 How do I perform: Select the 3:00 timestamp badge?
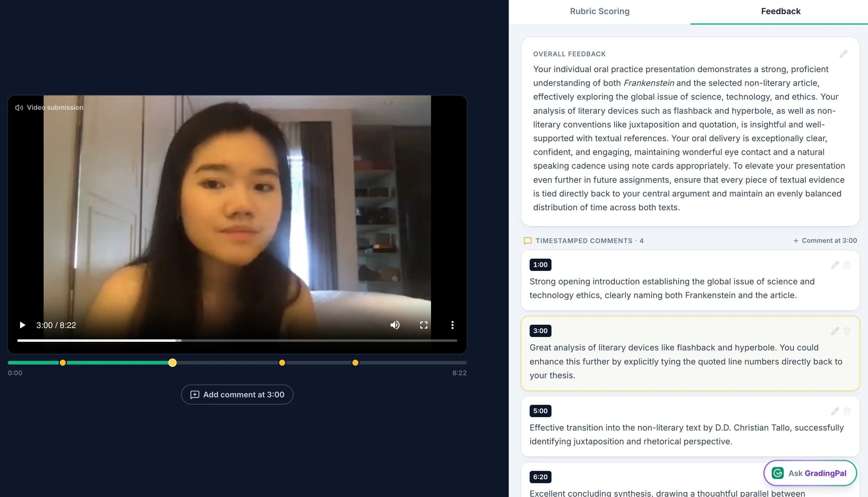click(x=540, y=331)
